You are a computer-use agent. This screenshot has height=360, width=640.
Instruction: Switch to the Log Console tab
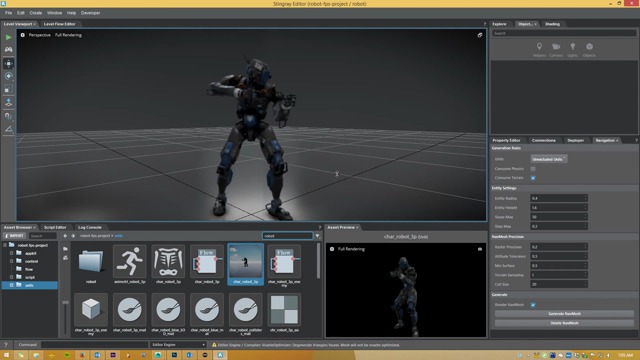[x=89, y=227]
